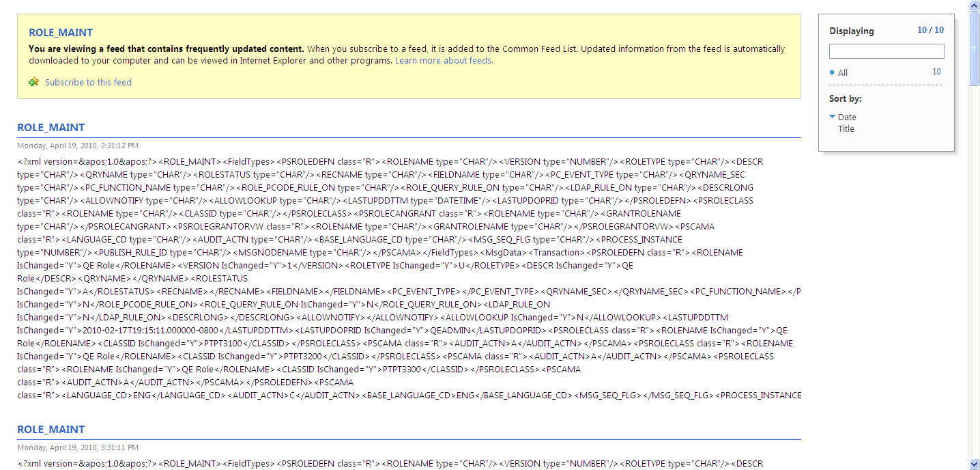Sort the feed entries by Title
The height and width of the screenshot is (470, 980).
coord(846,128)
